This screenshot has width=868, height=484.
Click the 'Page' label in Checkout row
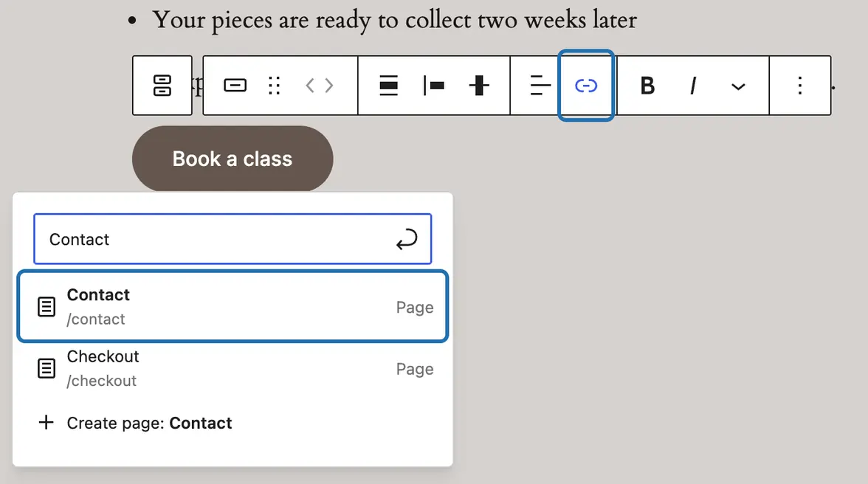click(x=415, y=369)
